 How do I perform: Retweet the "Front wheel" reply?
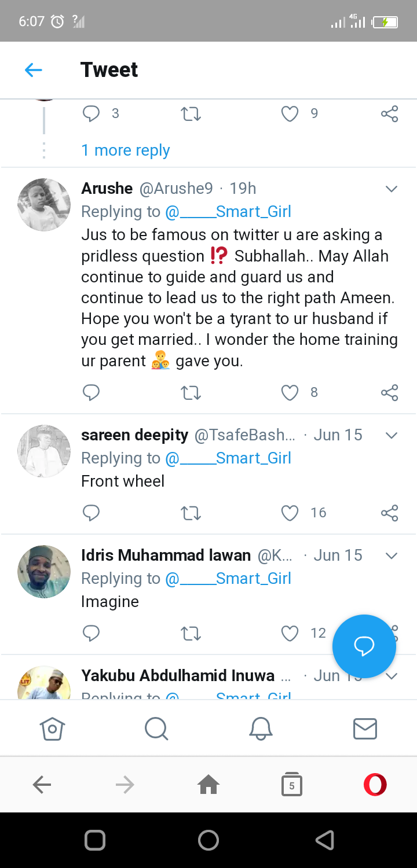click(x=191, y=513)
